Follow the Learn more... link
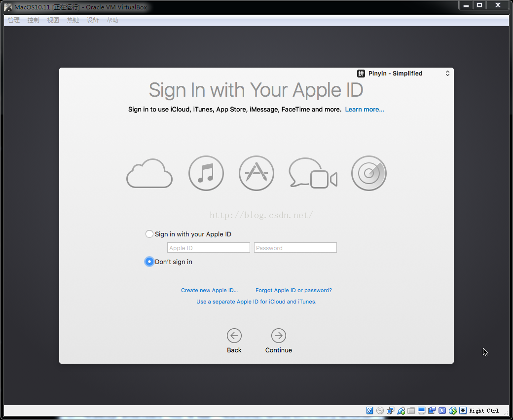The height and width of the screenshot is (420, 513). click(x=365, y=110)
